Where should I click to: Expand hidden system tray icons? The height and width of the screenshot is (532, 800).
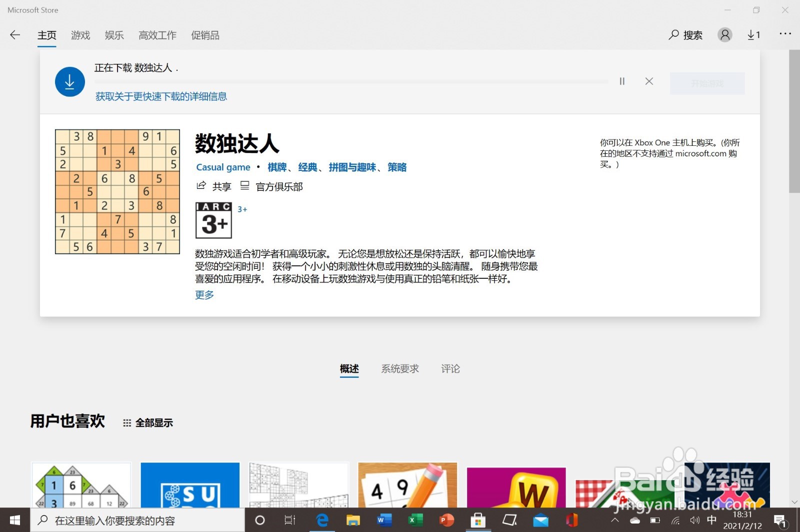click(615, 520)
